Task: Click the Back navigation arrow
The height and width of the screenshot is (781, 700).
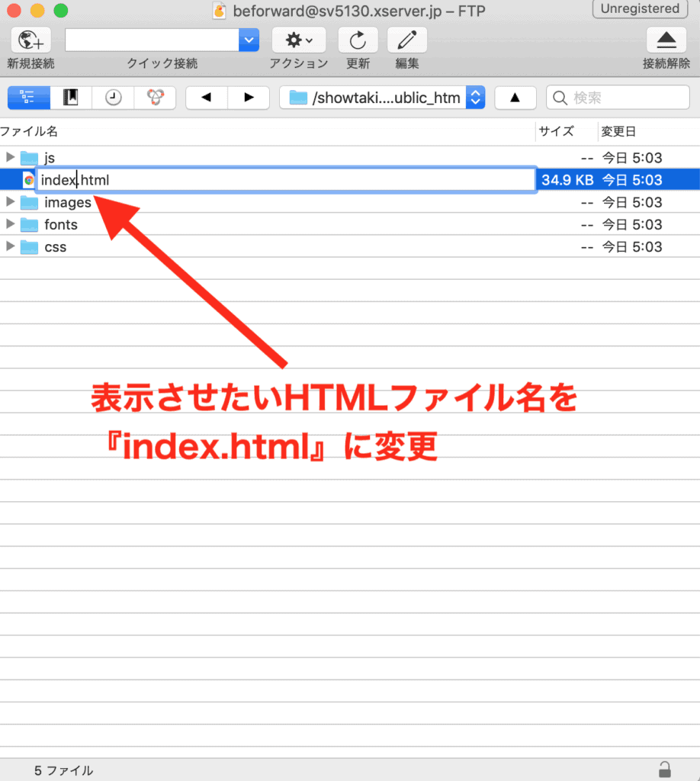Action: point(207,97)
